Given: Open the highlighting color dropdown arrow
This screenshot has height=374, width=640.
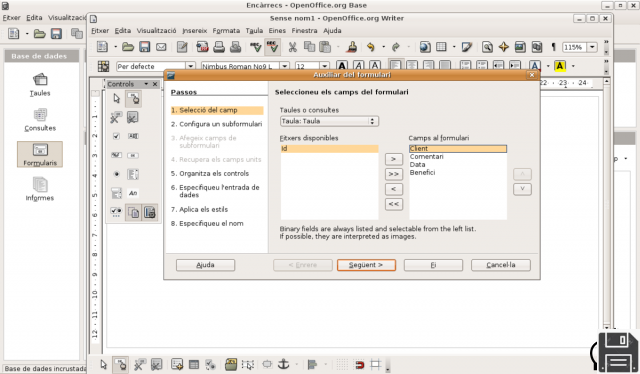Looking at the screenshot, I should click(573, 66).
